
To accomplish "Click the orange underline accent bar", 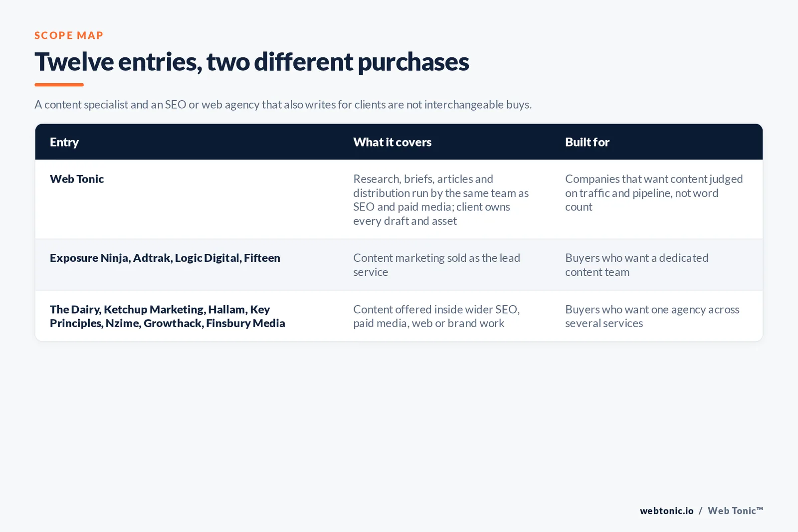I will pos(59,85).
